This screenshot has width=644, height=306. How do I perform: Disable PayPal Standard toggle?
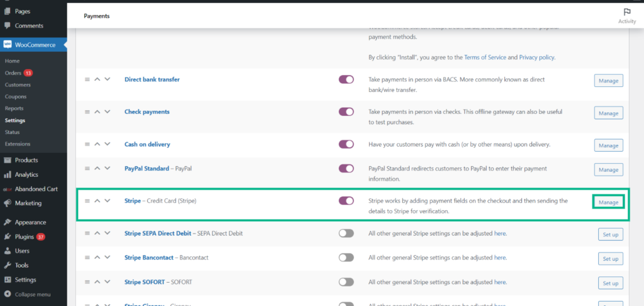[x=347, y=168]
